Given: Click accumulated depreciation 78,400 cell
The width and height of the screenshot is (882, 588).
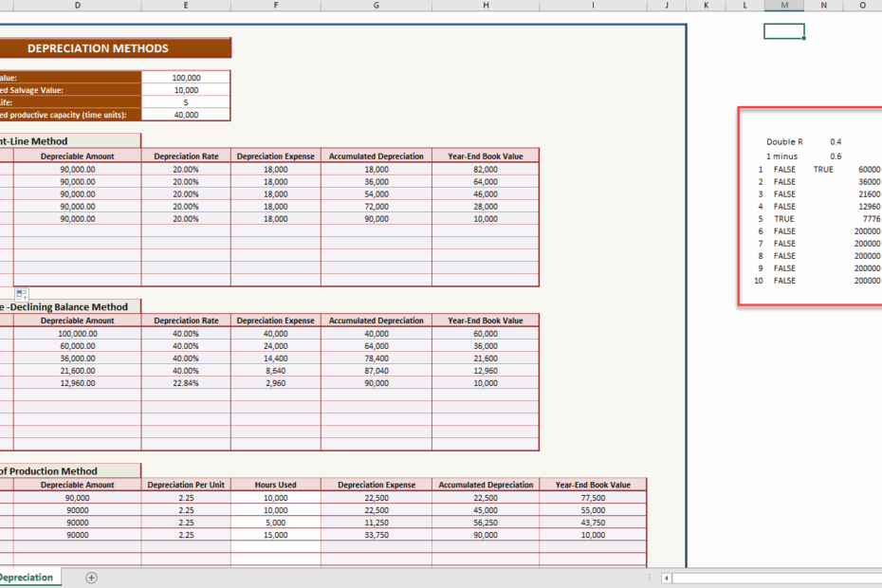Looking at the screenshot, I should point(377,358).
